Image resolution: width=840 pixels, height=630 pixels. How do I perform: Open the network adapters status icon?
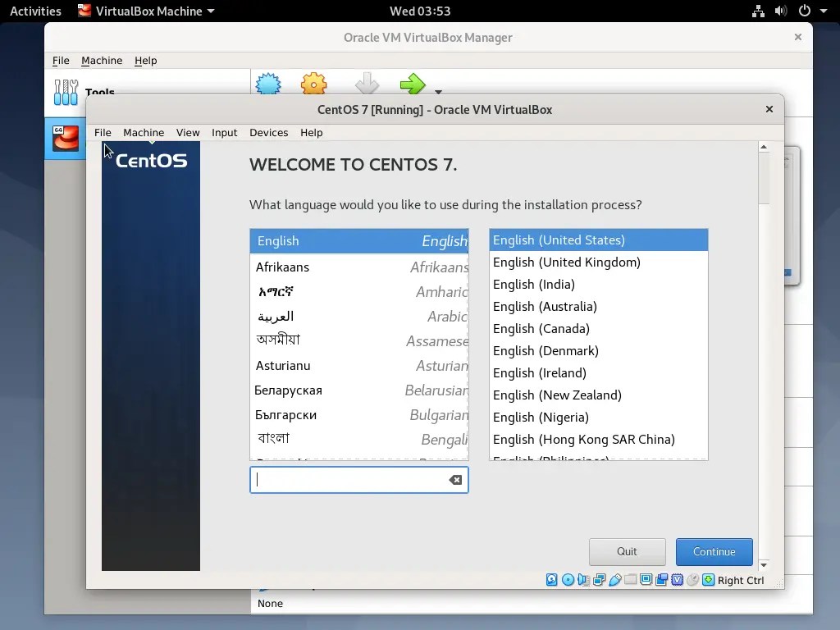600,580
